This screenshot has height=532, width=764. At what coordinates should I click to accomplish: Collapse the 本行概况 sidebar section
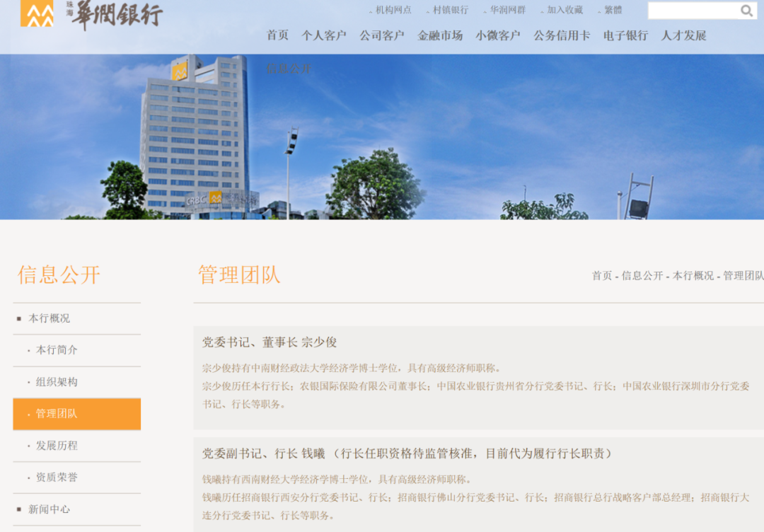click(x=52, y=318)
